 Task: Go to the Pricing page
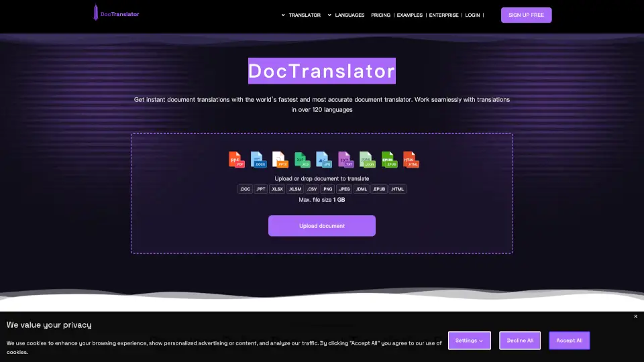point(381,15)
